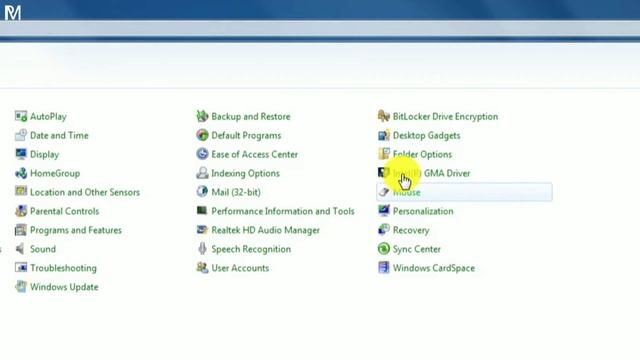Open Windows CardSpace link
Screen dimensions: 640x360
pos(433,268)
